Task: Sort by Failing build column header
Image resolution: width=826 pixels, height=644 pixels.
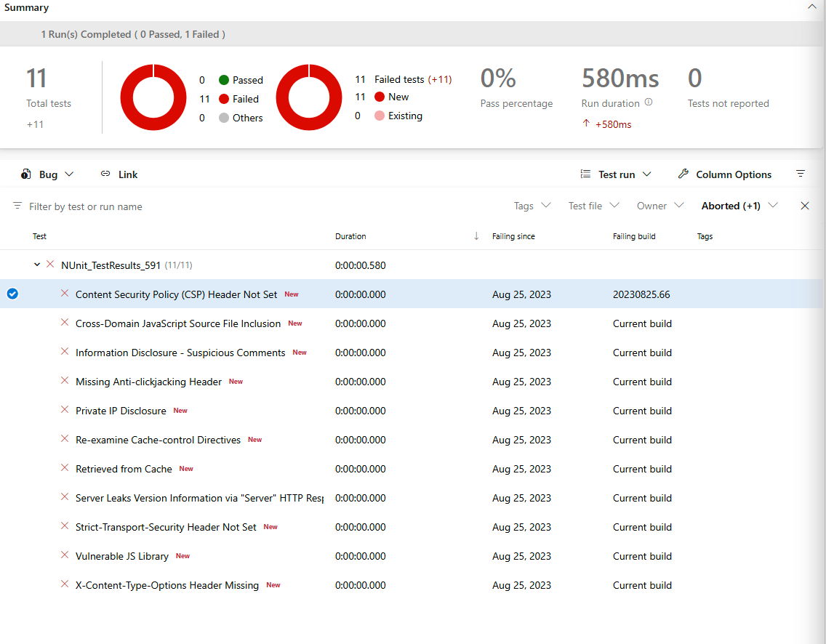Action: click(634, 236)
